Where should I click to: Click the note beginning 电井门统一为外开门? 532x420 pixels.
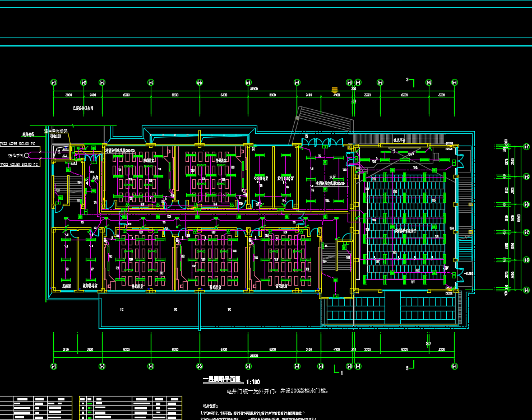(x=277, y=391)
